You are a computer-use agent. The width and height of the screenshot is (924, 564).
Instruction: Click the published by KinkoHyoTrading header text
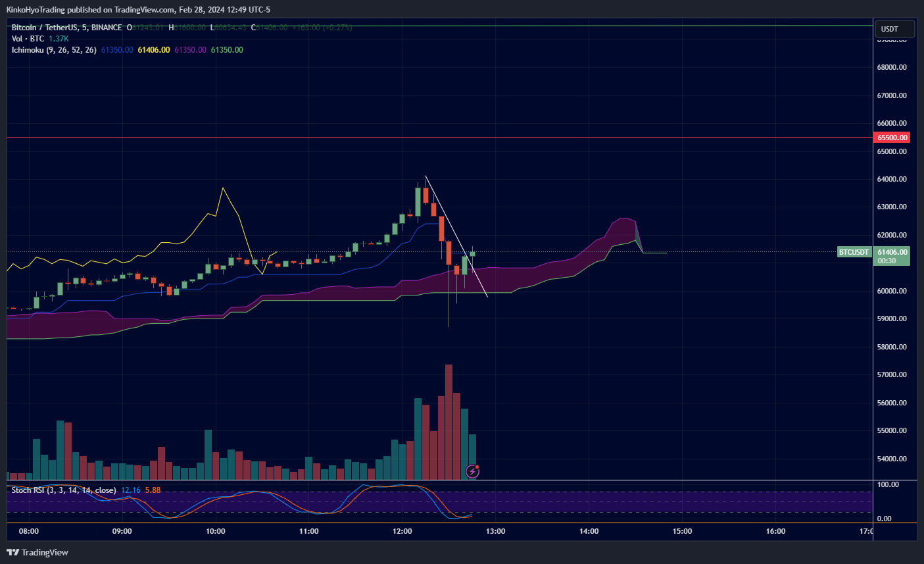[x=138, y=10]
